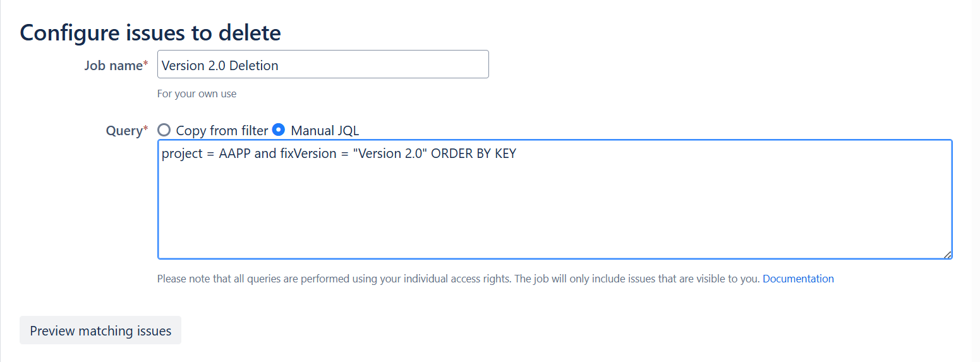The width and height of the screenshot is (980, 362).
Task: Click the red asterisk beside Query
Action: tap(146, 130)
